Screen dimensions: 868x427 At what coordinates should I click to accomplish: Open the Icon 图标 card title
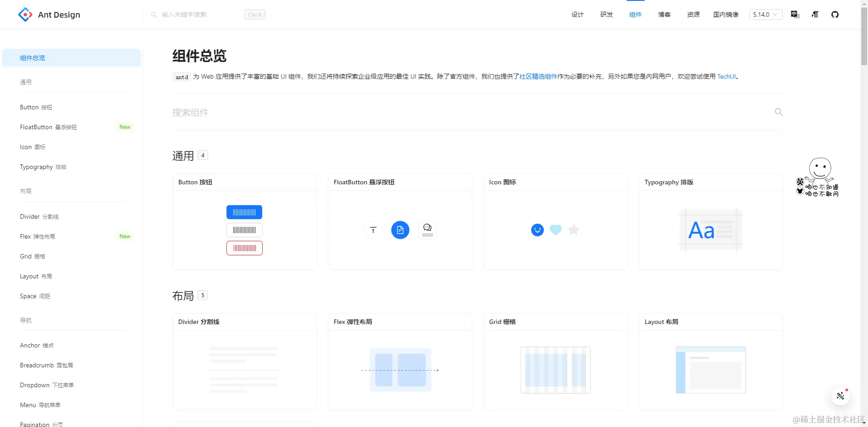coord(502,182)
